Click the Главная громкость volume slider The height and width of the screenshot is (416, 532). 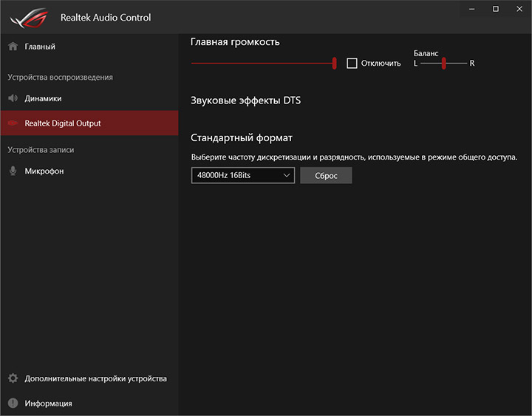(262, 64)
